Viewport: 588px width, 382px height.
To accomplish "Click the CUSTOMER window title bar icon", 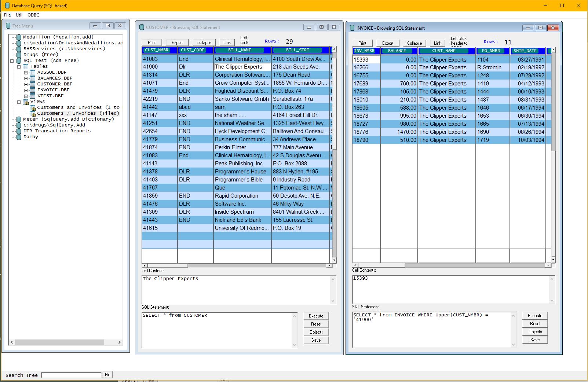I will click(x=142, y=27).
